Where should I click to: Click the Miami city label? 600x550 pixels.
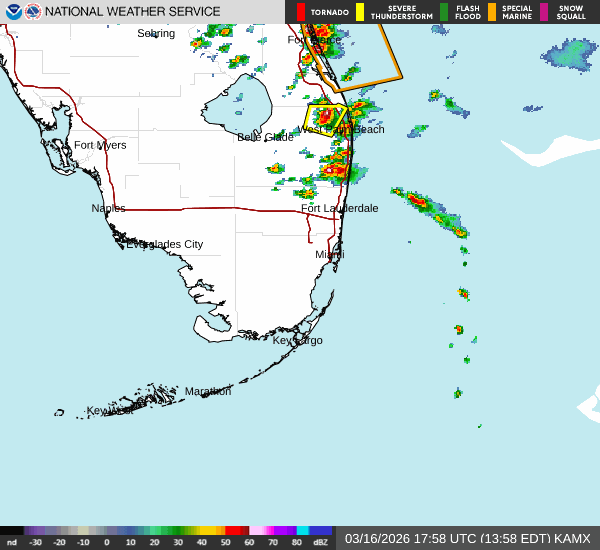pyautogui.click(x=330, y=255)
